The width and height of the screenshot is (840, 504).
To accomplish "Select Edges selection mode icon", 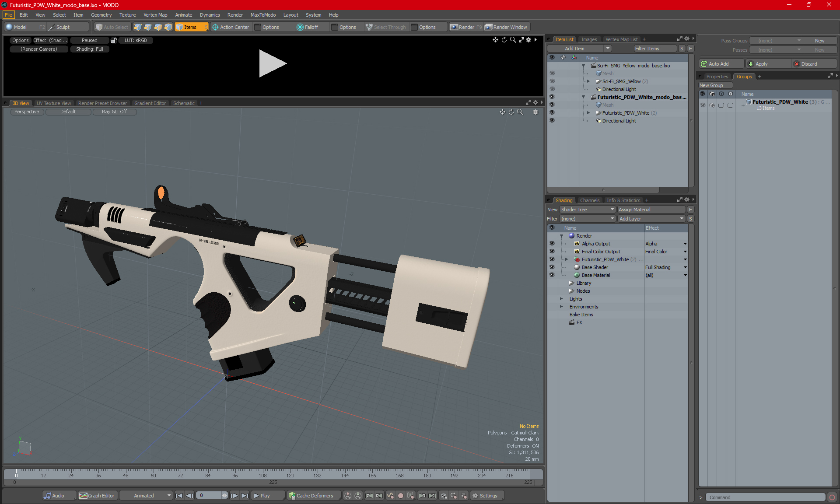I will (148, 27).
